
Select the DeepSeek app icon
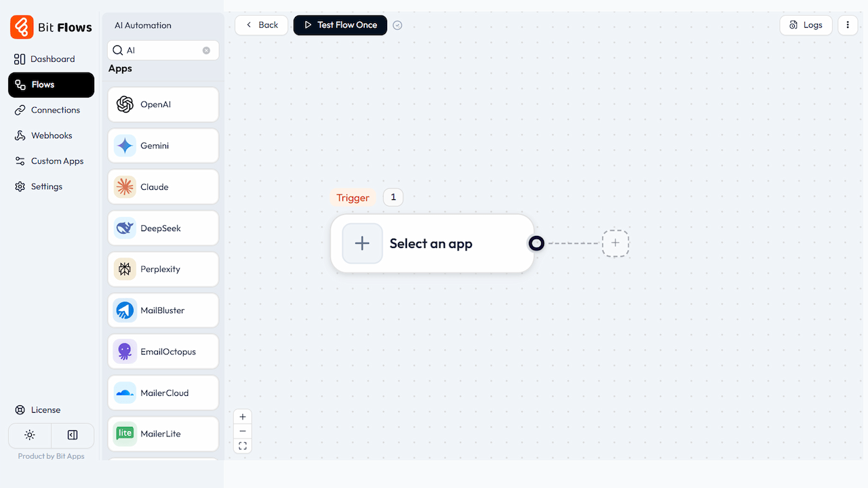pos(125,228)
